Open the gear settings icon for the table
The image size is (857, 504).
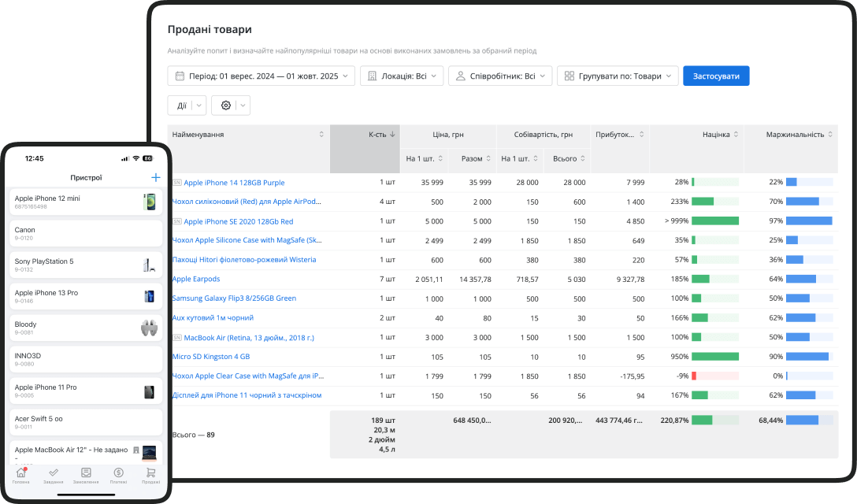(x=226, y=106)
